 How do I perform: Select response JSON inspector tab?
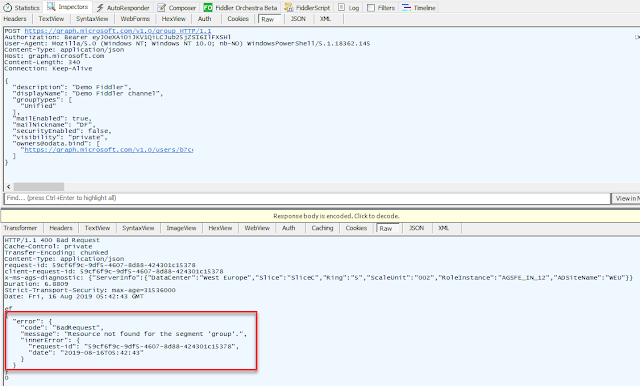coord(417,228)
